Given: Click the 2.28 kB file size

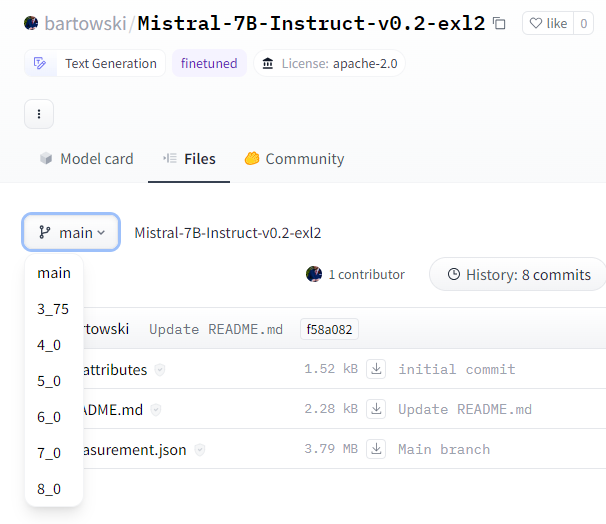Looking at the screenshot, I should click(x=331, y=408).
